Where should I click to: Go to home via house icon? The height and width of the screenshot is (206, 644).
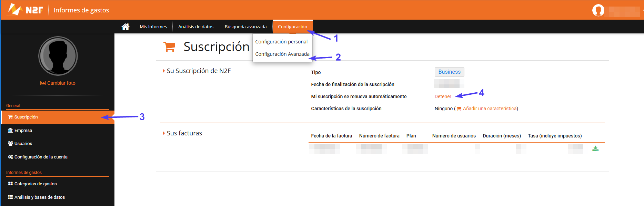(x=125, y=27)
